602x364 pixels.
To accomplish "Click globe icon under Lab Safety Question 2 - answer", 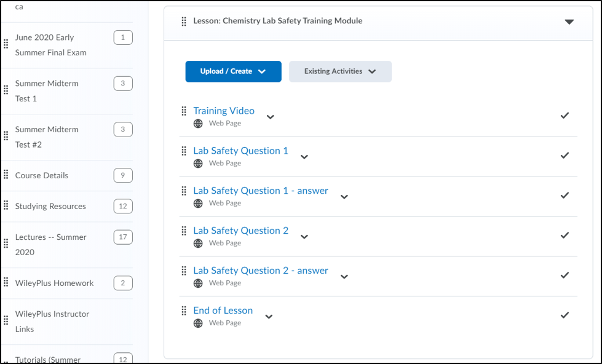I will point(198,283).
